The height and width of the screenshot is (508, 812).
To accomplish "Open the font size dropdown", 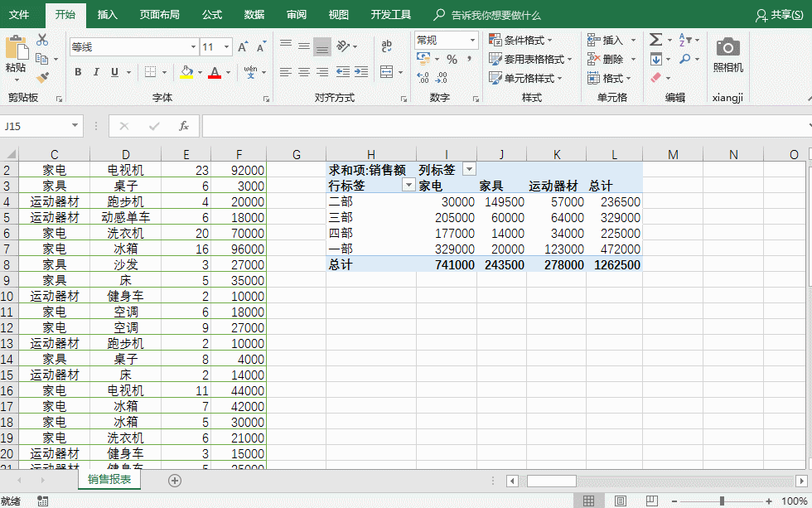I will (x=226, y=47).
